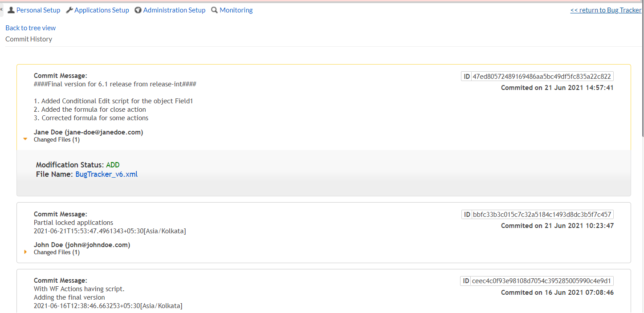Click the Administration Setup globe icon
Screen dimensions: 644x313
pos(138,10)
